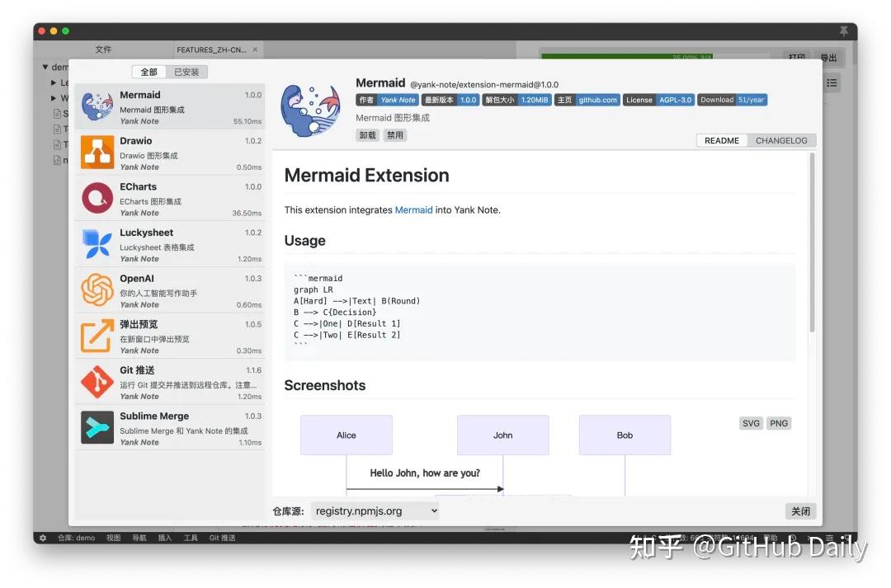Collapse the demo root folder in tree
Image resolution: width=891 pixels, height=588 pixels.
tap(45, 67)
